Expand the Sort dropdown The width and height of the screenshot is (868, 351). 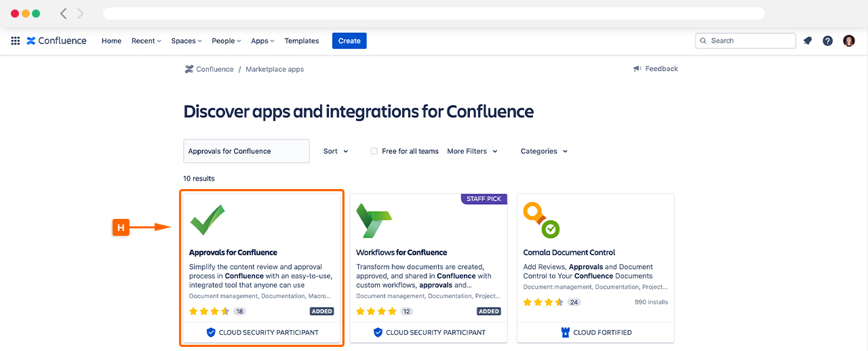pyautogui.click(x=336, y=151)
